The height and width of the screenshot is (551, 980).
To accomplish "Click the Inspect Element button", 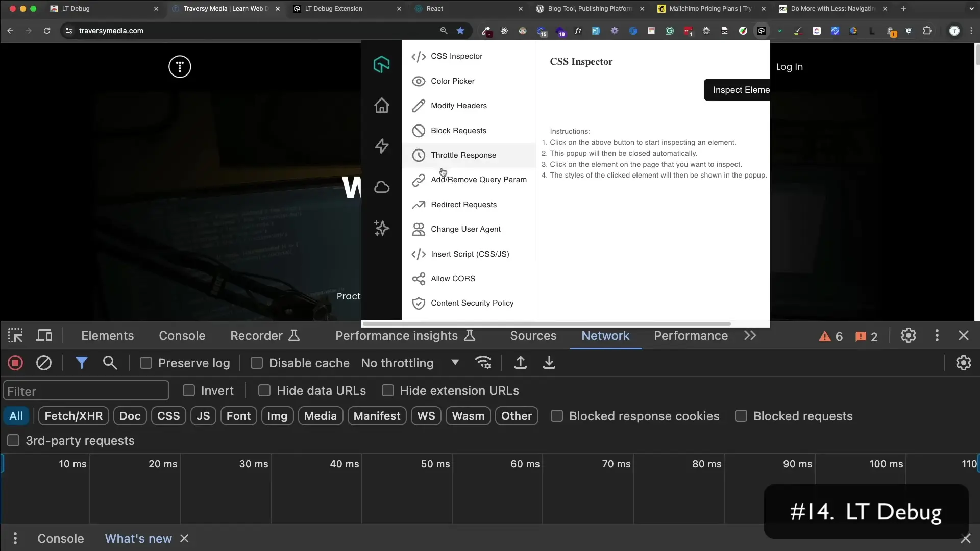I will [x=737, y=90].
